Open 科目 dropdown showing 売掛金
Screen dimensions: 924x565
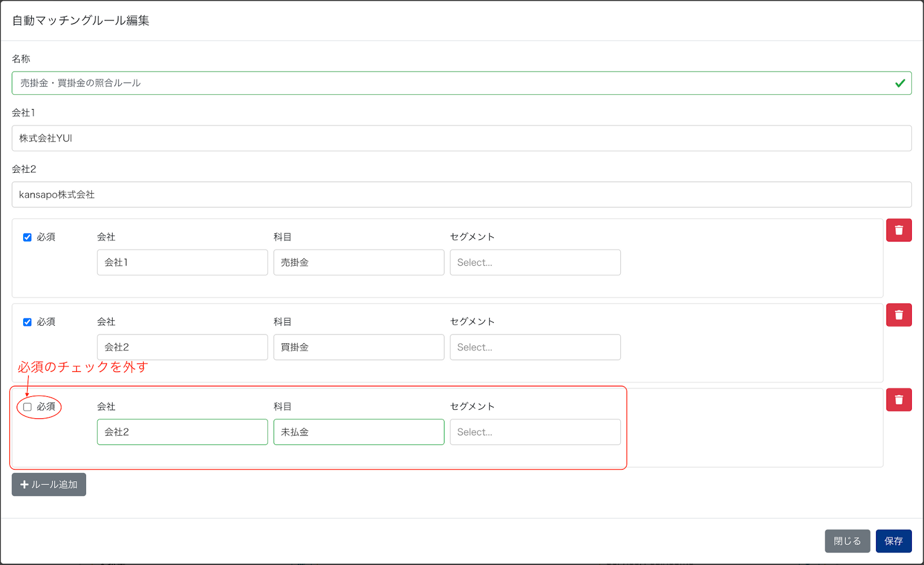pyautogui.click(x=359, y=262)
